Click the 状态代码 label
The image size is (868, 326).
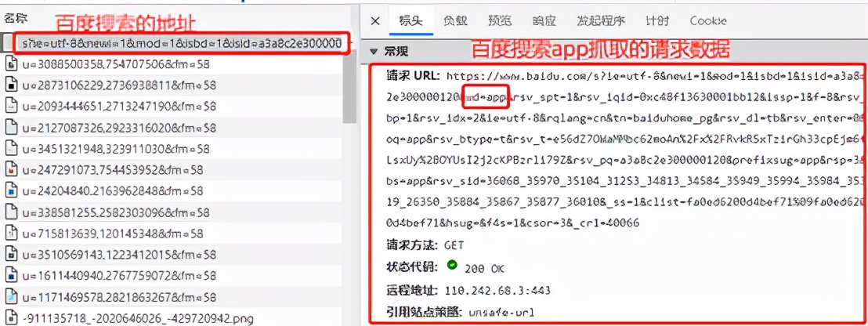click(413, 266)
